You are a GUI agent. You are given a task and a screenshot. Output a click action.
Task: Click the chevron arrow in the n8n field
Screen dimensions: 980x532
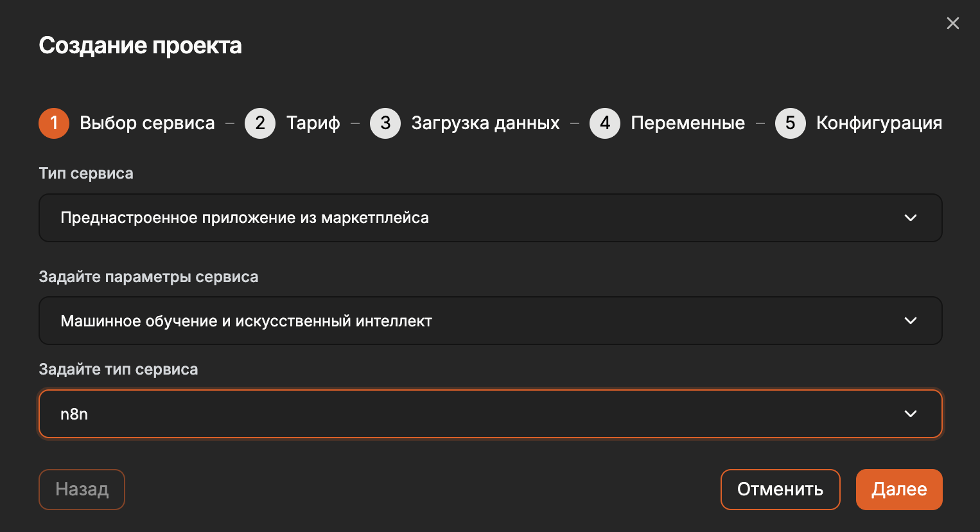911,414
